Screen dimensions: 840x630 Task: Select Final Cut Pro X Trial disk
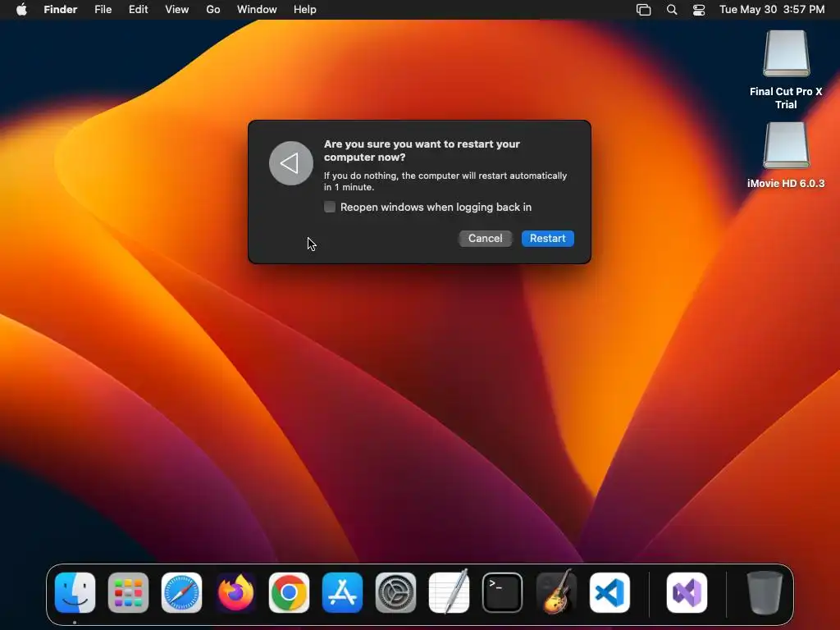(x=787, y=53)
